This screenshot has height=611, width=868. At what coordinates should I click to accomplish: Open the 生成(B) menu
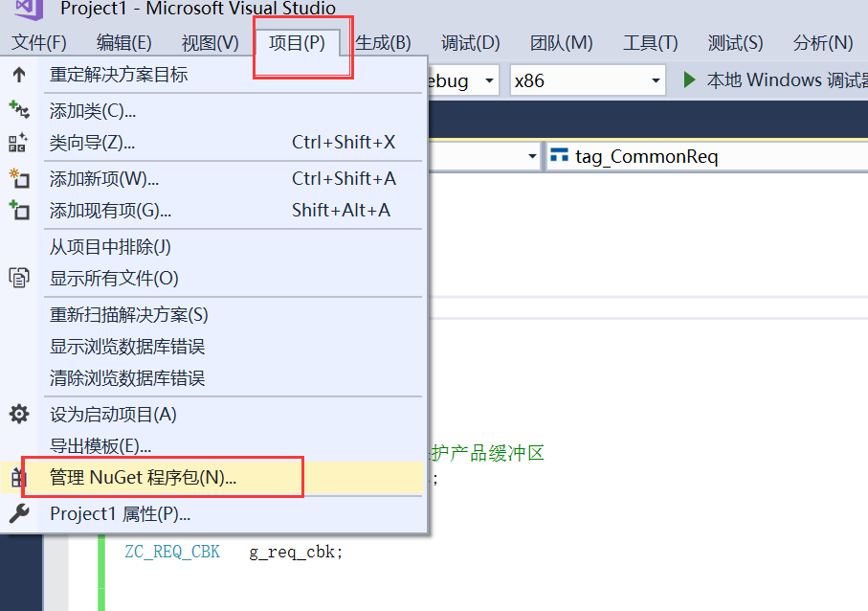click(x=384, y=42)
